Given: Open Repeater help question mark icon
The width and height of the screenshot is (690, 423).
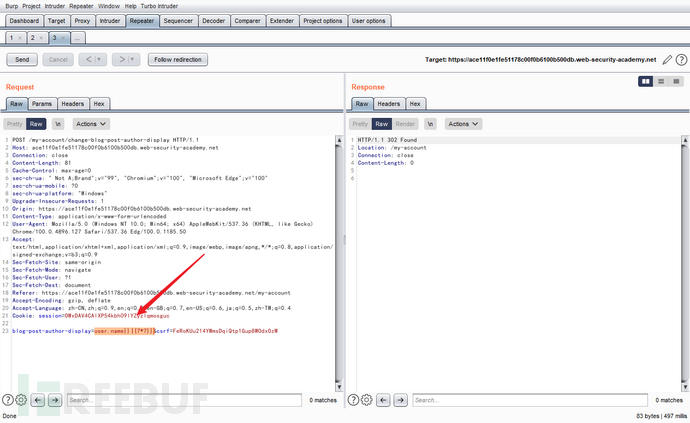Looking at the screenshot, I should coord(681,59).
